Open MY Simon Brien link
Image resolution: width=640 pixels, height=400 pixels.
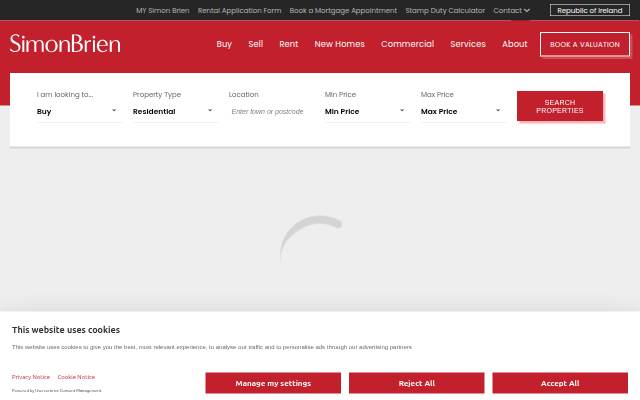click(162, 11)
